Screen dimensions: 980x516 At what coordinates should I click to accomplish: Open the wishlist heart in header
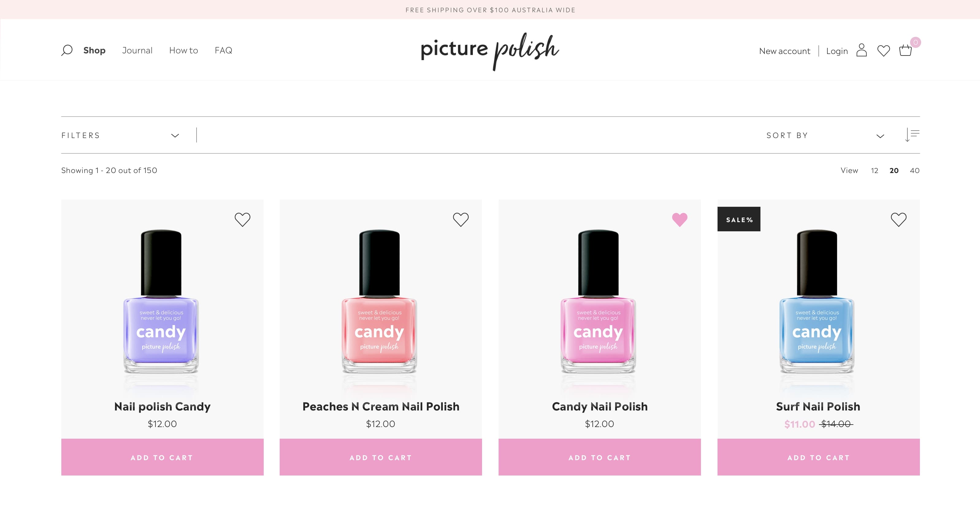click(883, 51)
